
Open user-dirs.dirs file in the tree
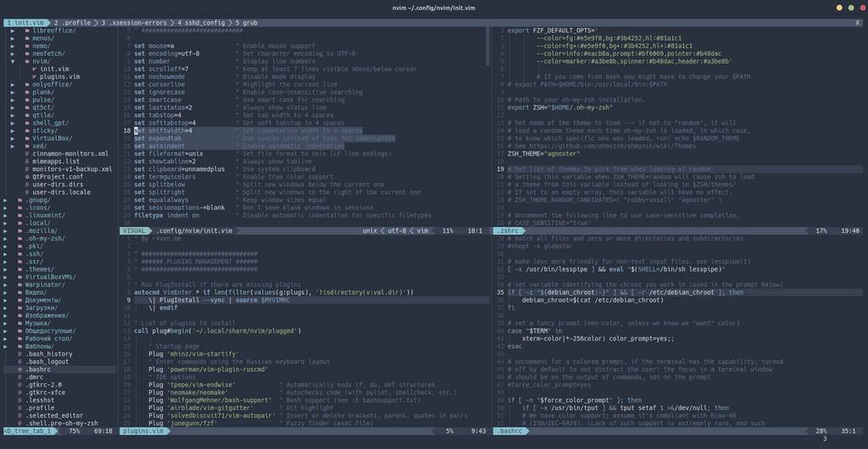click(61, 184)
